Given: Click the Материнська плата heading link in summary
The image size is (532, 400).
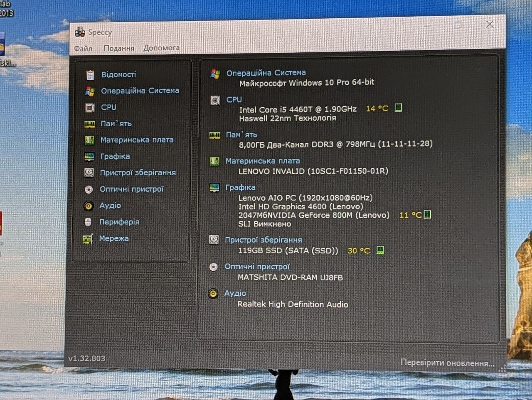Looking at the screenshot, I should tap(263, 161).
